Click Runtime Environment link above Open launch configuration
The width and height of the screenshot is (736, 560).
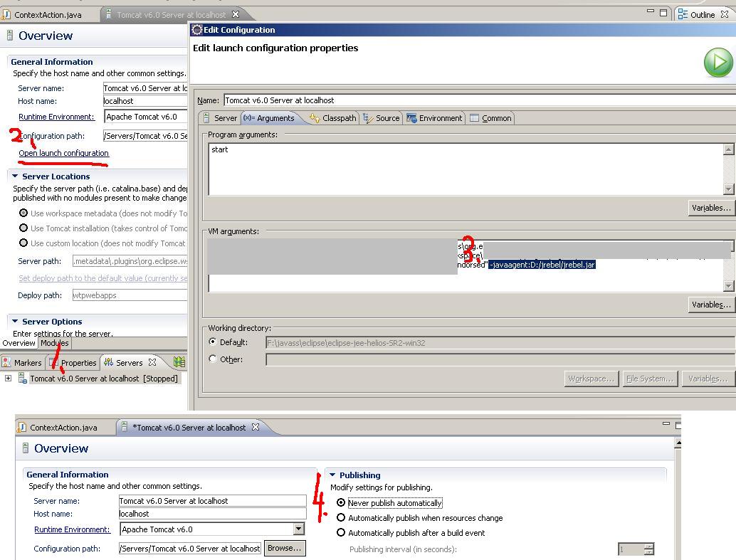pos(56,117)
